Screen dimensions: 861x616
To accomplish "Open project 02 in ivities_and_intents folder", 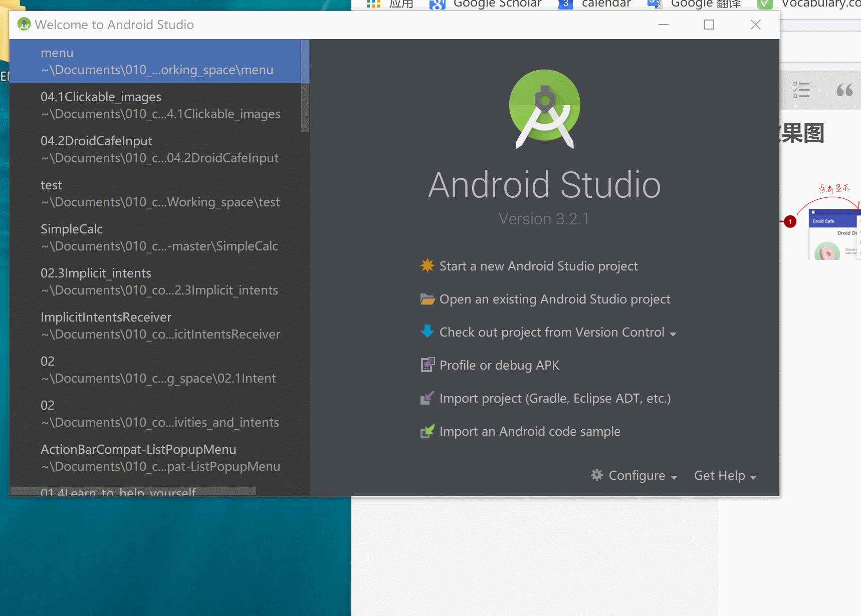I will (155, 414).
